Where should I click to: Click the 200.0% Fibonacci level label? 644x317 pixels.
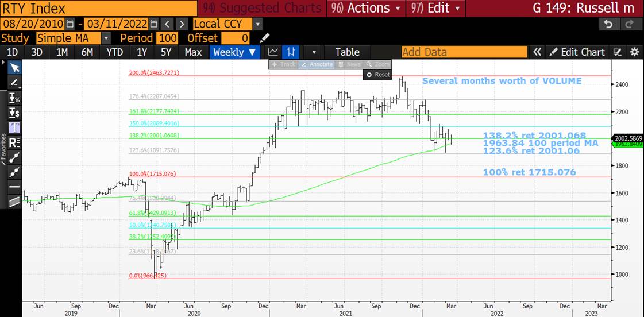click(x=154, y=73)
